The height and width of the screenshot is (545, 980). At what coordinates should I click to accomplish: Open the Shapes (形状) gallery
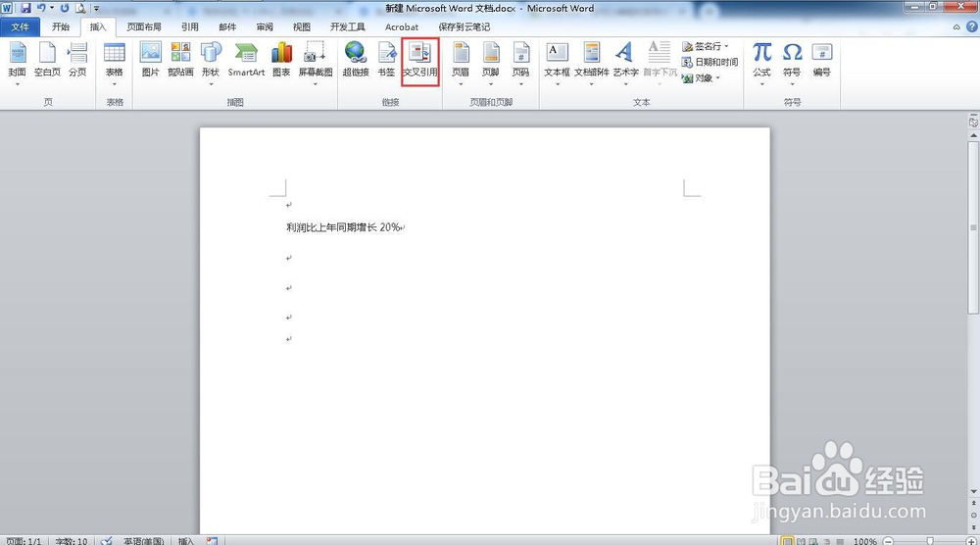(x=211, y=63)
